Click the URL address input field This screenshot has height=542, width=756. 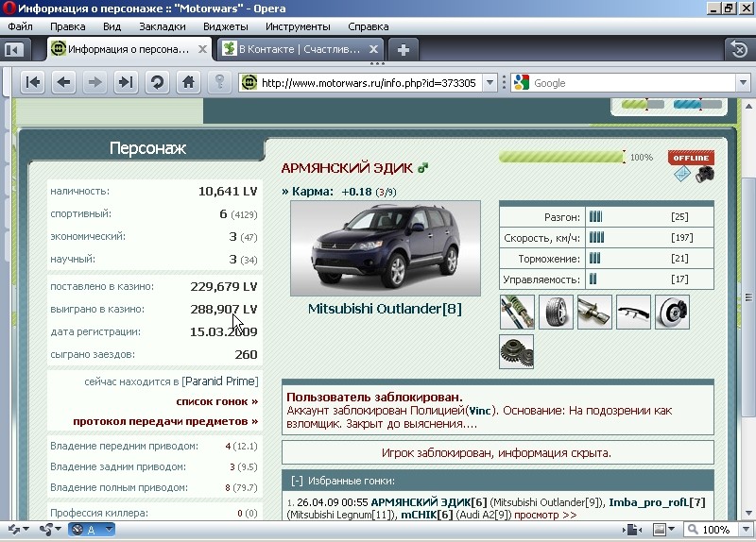(x=369, y=83)
